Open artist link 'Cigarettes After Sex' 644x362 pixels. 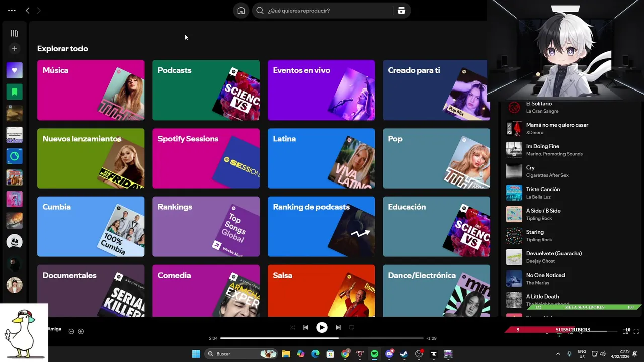click(547, 175)
